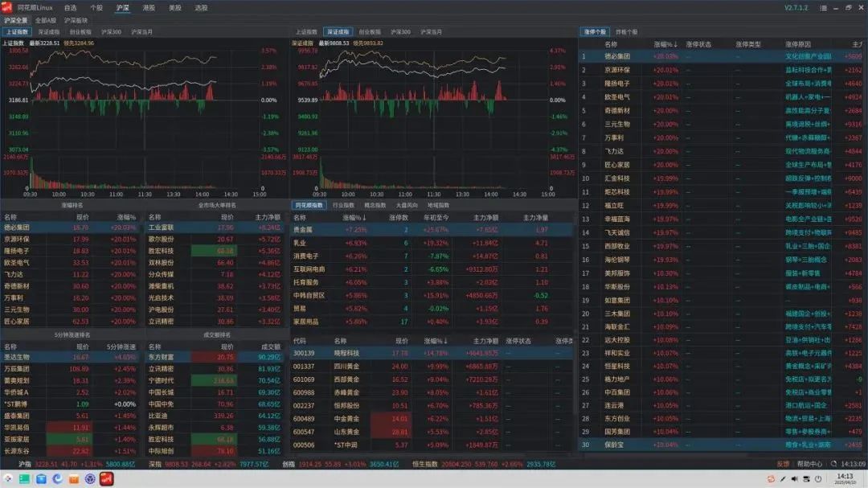Click the 同花顺 logo in the title bar
Screen dimensions: 868x488
coord(6,7)
